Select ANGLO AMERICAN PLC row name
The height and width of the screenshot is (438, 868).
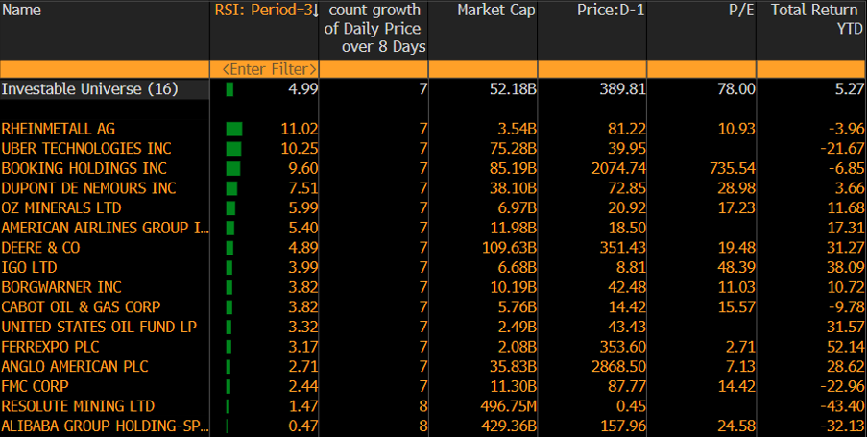[x=75, y=367]
